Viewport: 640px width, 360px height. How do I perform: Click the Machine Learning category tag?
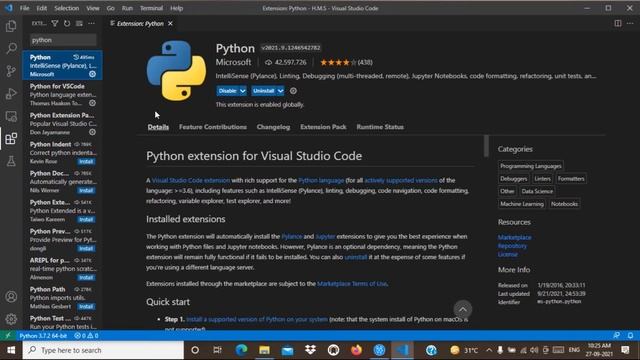point(522,204)
